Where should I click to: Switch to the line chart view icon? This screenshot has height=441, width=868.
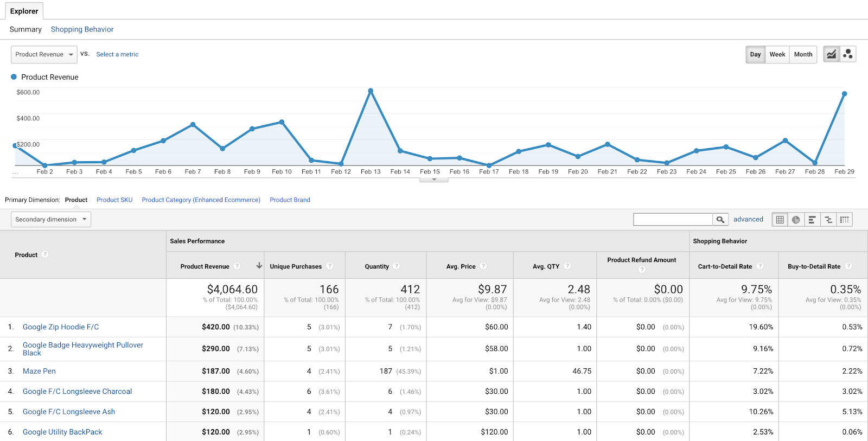831,54
